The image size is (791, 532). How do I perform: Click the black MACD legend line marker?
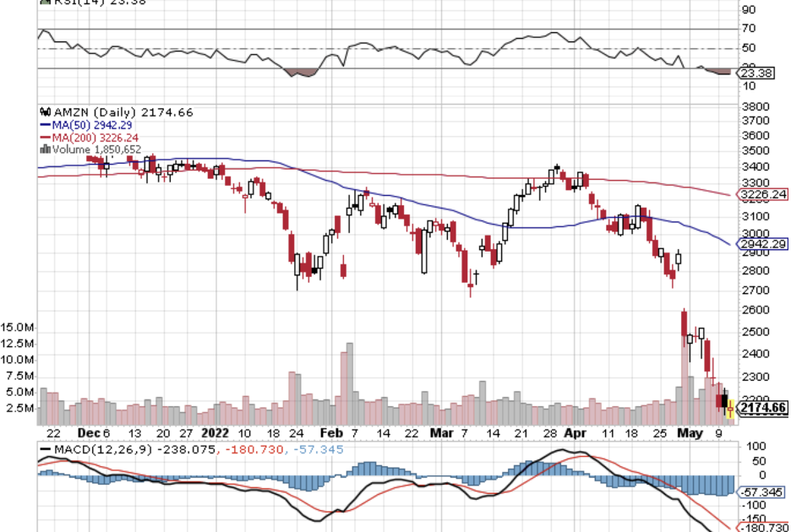[44, 450]
